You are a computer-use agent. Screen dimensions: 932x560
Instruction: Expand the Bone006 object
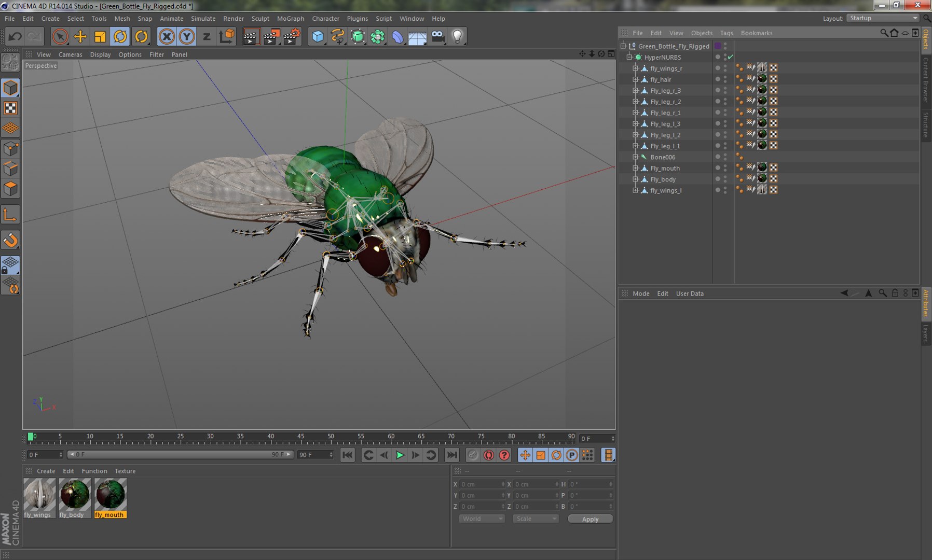click(635, 157)
